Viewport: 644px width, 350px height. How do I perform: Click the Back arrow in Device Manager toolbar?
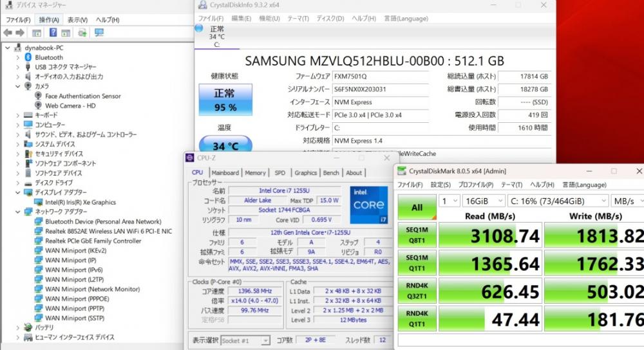pos(7,32)
